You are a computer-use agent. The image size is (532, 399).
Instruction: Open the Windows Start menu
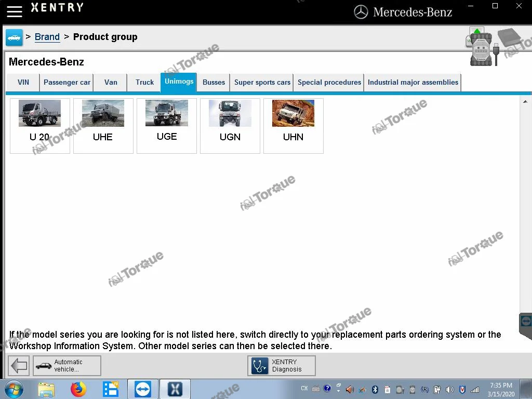14,389
